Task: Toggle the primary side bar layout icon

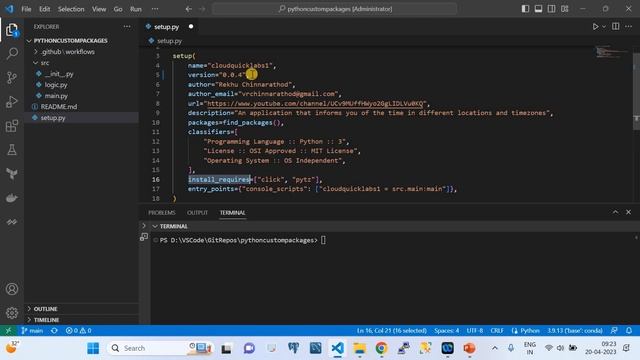Action: [x=525, y=9]
